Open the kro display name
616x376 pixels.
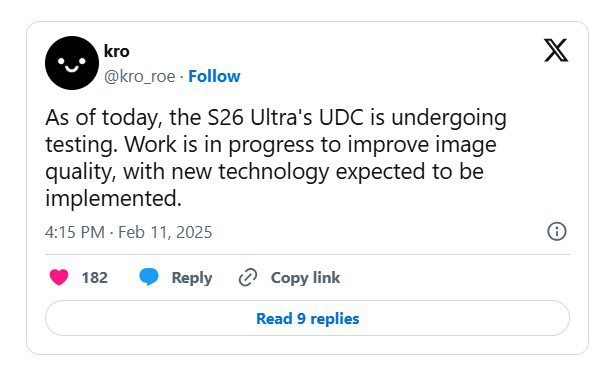coord(117,51)
